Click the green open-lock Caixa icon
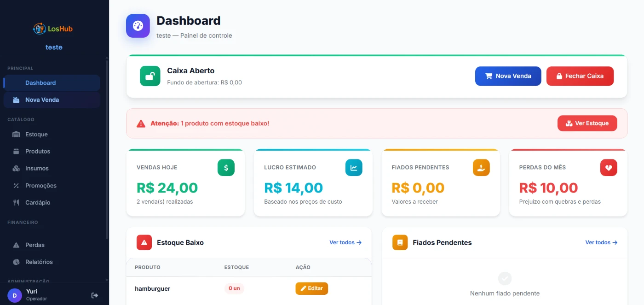644x305 pixels. click(150, 76)
